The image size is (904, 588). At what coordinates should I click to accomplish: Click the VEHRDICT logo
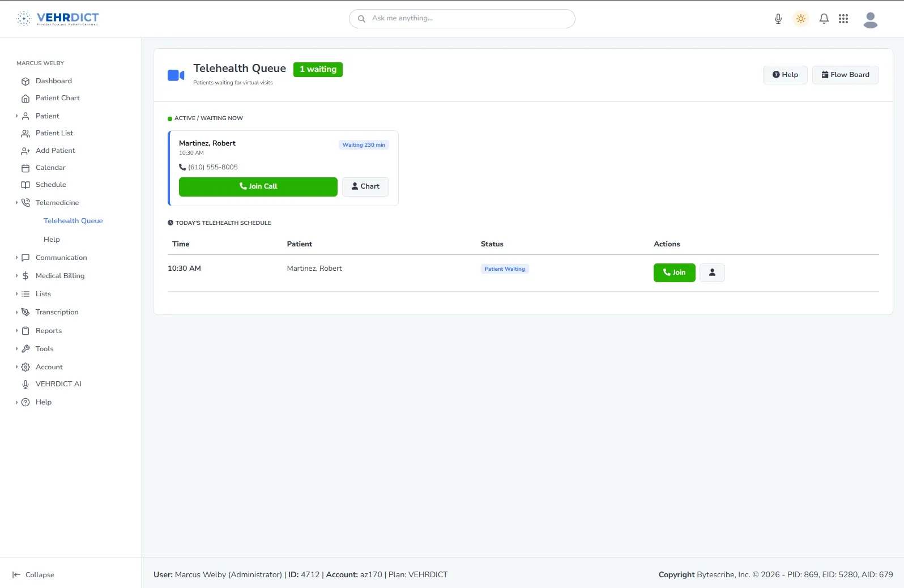click(57, 18)
